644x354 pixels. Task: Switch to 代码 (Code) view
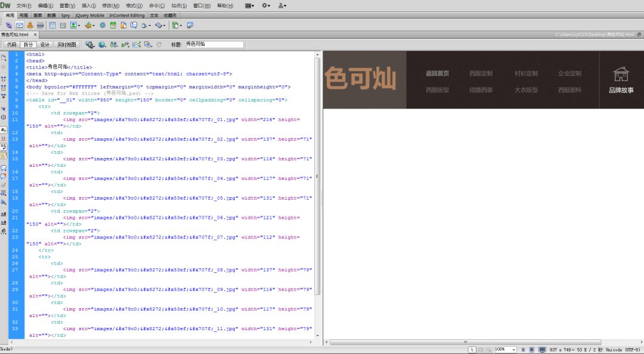11,45
